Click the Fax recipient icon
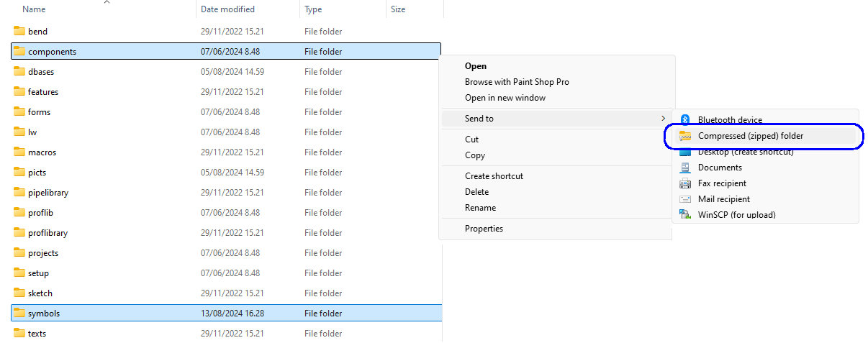868x343 pixels. point(685,183)
